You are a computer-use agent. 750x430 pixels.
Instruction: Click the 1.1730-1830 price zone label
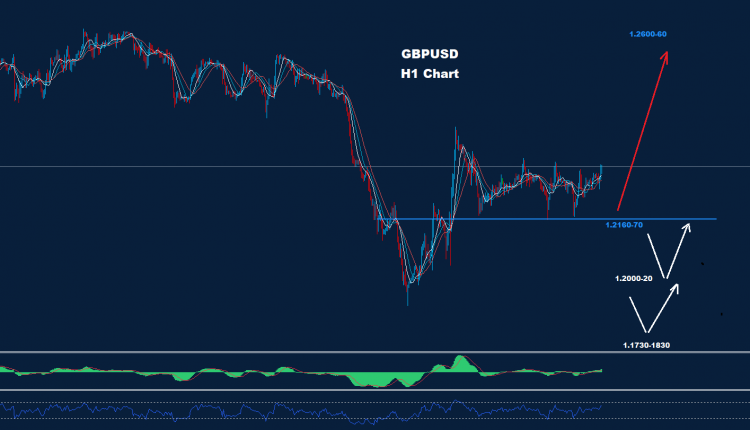[648, 344]
